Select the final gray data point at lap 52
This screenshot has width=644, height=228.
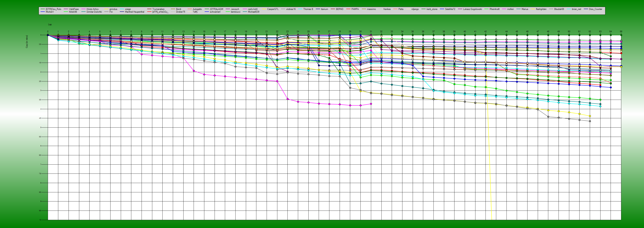[x=590, y=121]
